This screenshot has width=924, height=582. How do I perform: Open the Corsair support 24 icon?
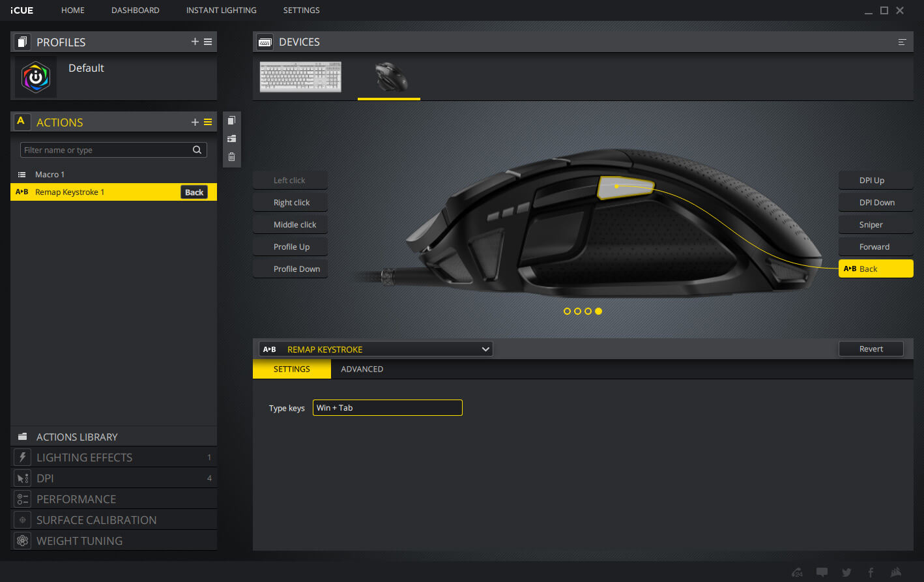click(797, 573)
